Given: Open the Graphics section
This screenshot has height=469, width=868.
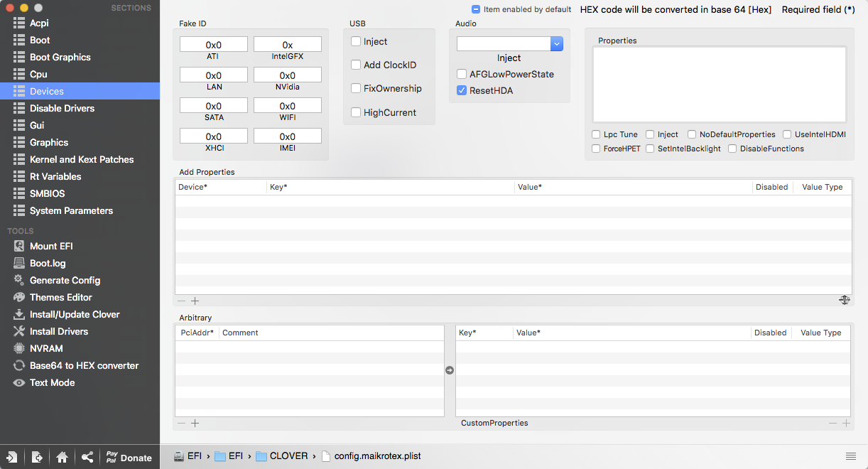Looking at the screenshot, I should pyautogui.click(x=80, y=142).
